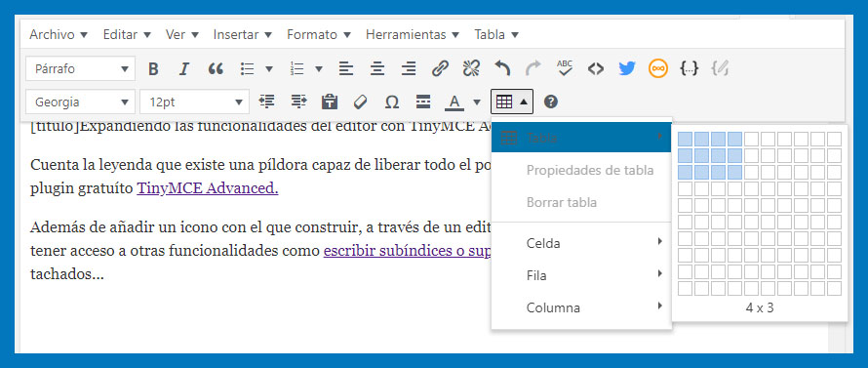Screen dimensions: 868x368
Task: Remove link with the broken chain icon
Action: [x=471, y=68]
